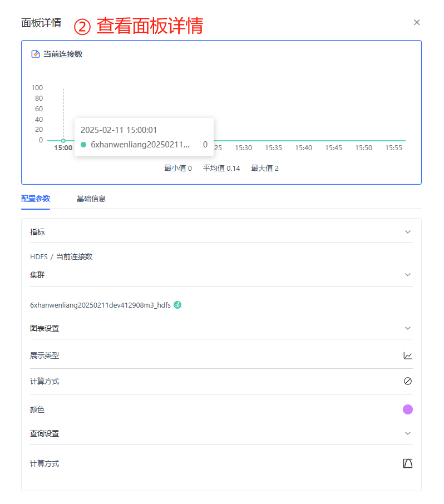Open the purple 颜色 swatch

tap(408, 409)
